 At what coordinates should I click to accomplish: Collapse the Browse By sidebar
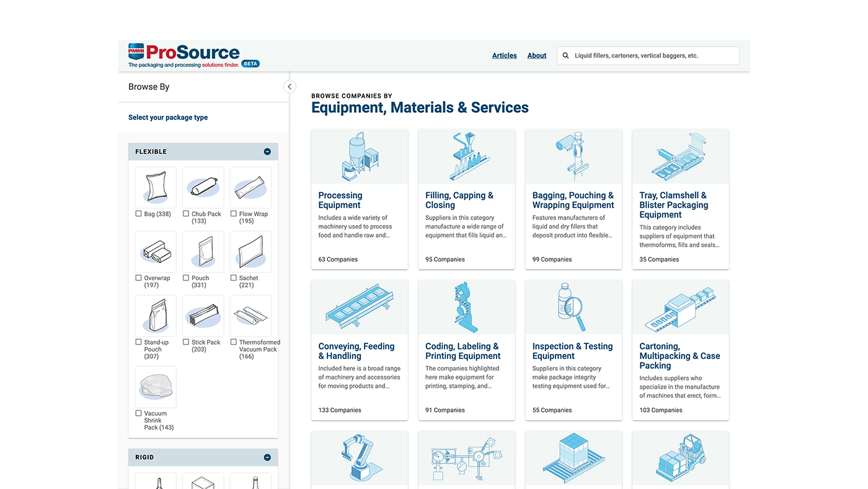(290, 87)
